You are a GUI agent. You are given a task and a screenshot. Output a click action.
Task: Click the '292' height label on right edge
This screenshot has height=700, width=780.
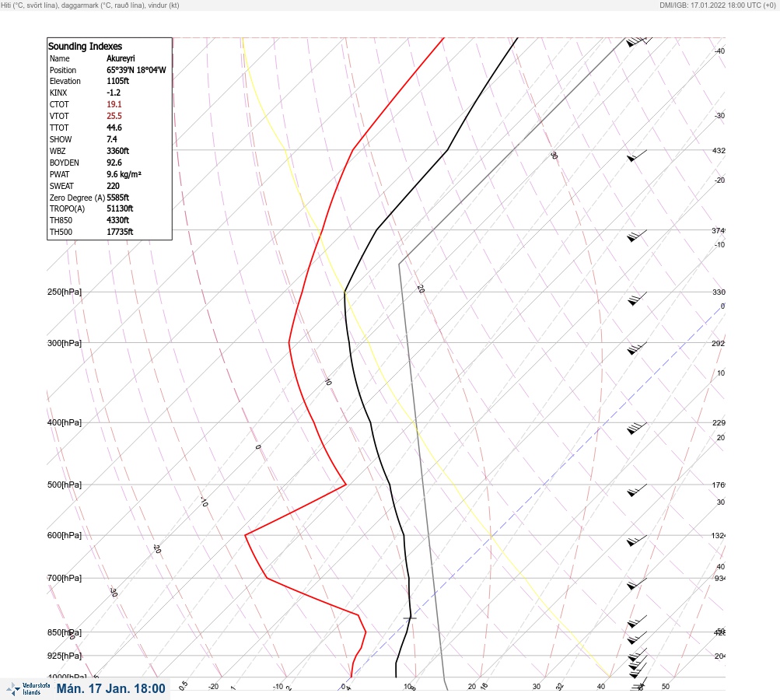pos(719,343)
